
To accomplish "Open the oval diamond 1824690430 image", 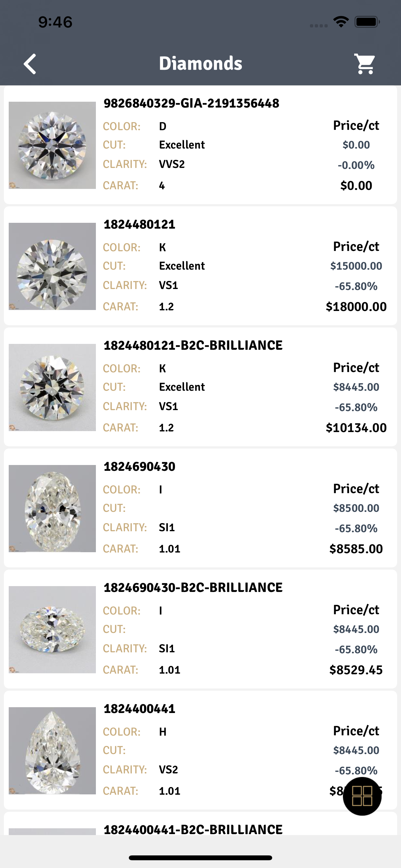I will pos(52,508).
